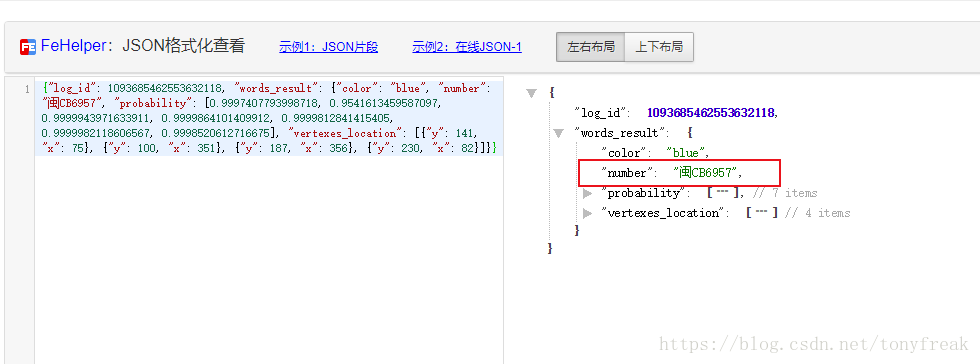The width and height of the screenshot is (980, 364).
Task: Open the 示例2：在线JSON-1 example link
Action: pos(467,47)
